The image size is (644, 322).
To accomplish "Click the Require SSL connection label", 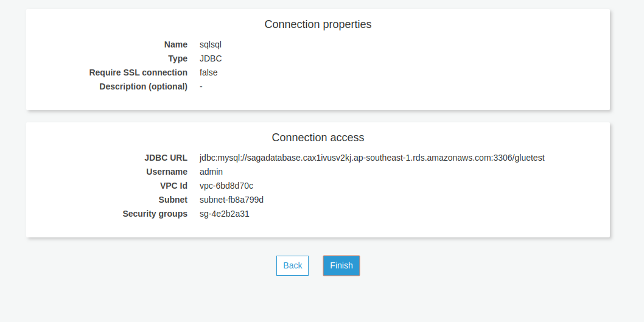I will point(138,72).
